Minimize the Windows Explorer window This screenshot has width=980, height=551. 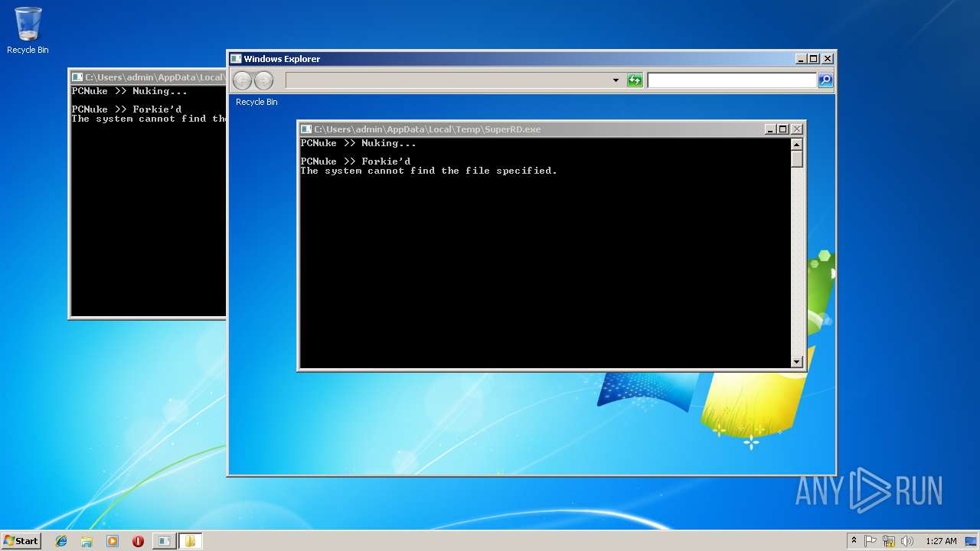pos(801,59)
